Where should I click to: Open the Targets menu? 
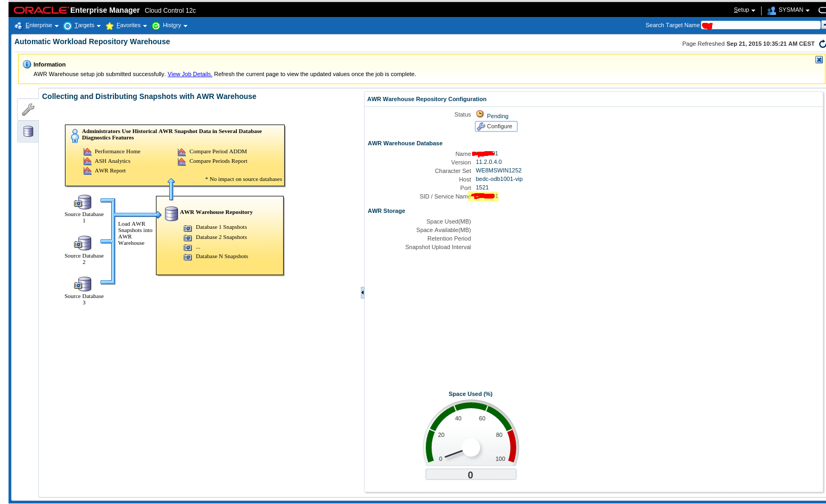point(87,26)
